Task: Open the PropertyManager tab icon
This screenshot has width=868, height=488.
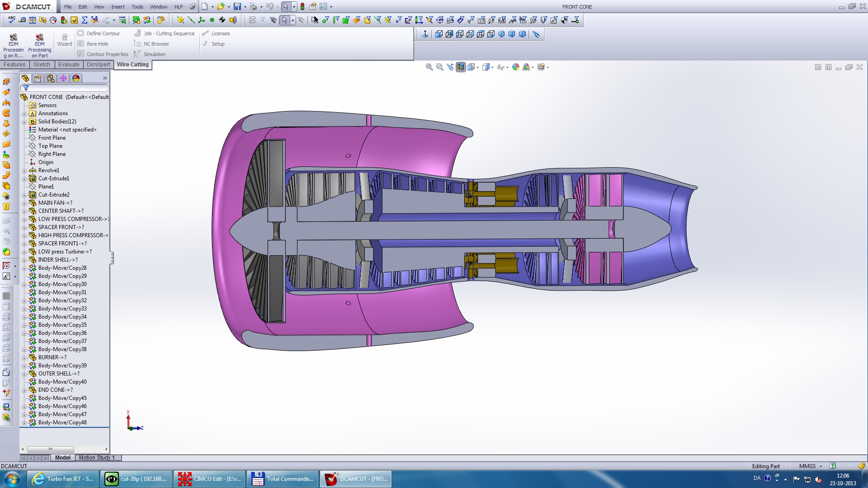Action: [38, 78]
